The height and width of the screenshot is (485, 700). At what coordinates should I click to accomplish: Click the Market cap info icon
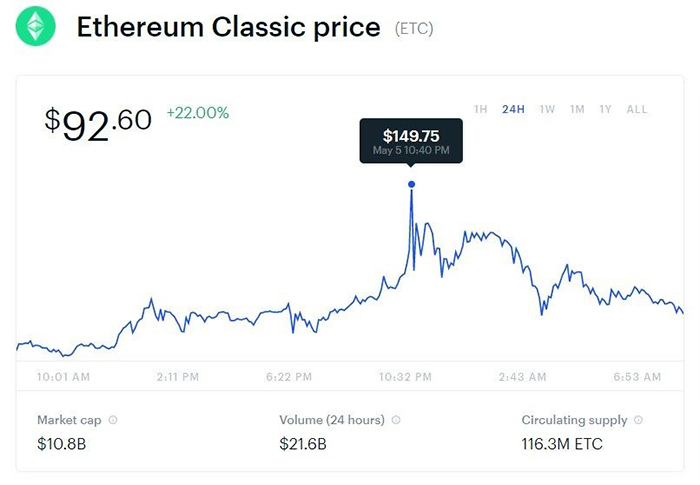pyautogui.click(x=113, y=420)
